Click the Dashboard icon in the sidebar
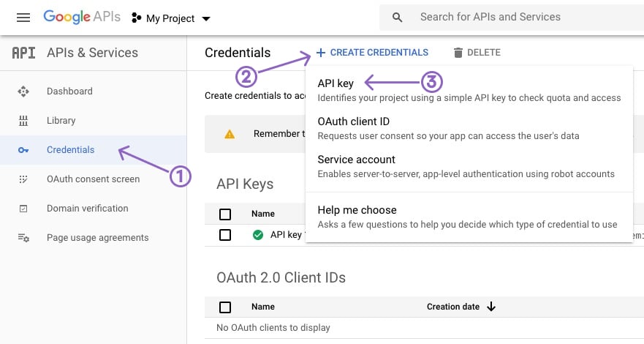Image resolution: width=644 pixels, height=344 pixels. click(x=23, y=91)
